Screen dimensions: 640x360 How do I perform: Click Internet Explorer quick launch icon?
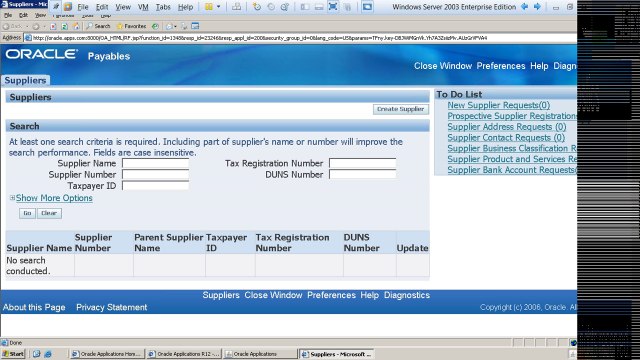[48, 354]
